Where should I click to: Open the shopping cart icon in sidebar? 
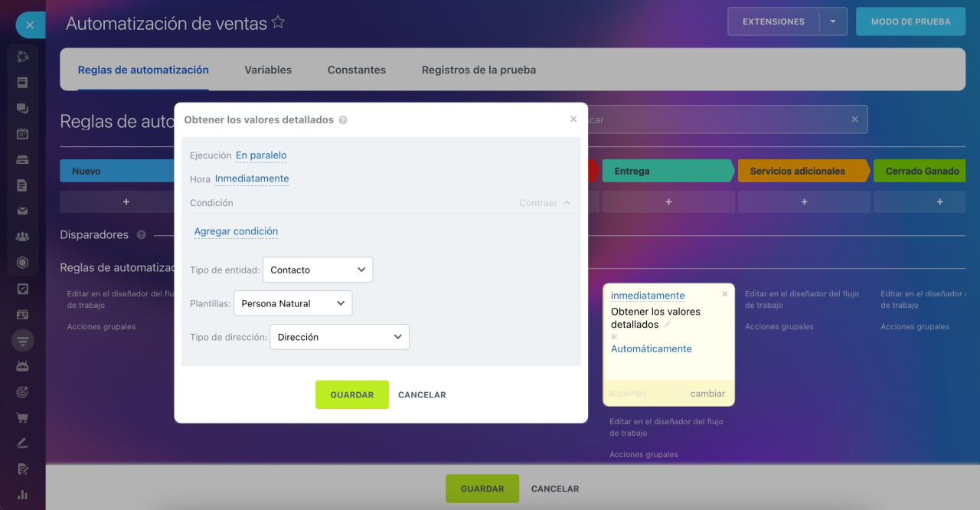pos(22,417)
